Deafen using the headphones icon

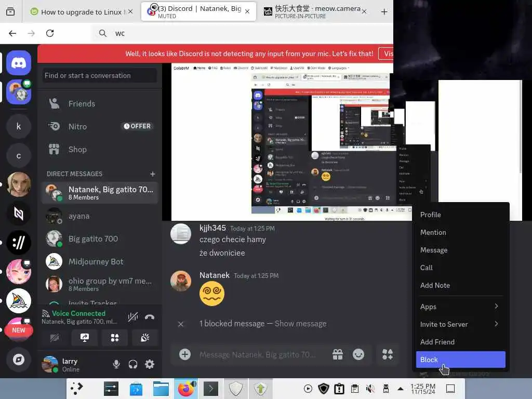click(133, 364)
